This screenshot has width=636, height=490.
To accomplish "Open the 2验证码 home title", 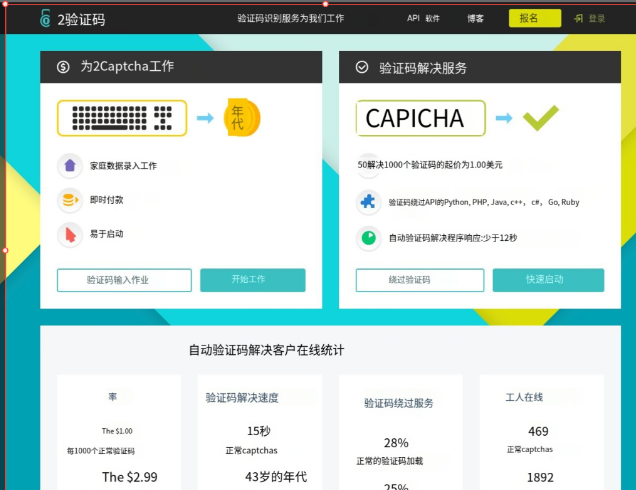I will [81, 19].
